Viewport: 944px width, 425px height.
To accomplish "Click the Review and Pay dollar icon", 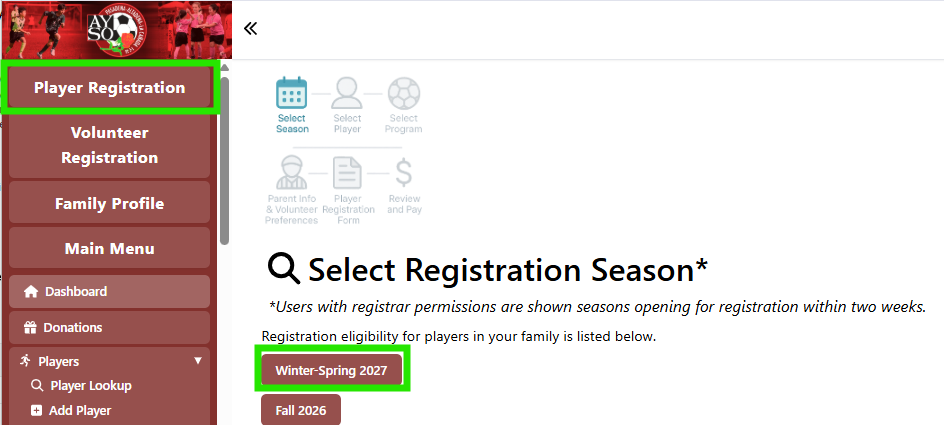I will [x=404, y=173].
